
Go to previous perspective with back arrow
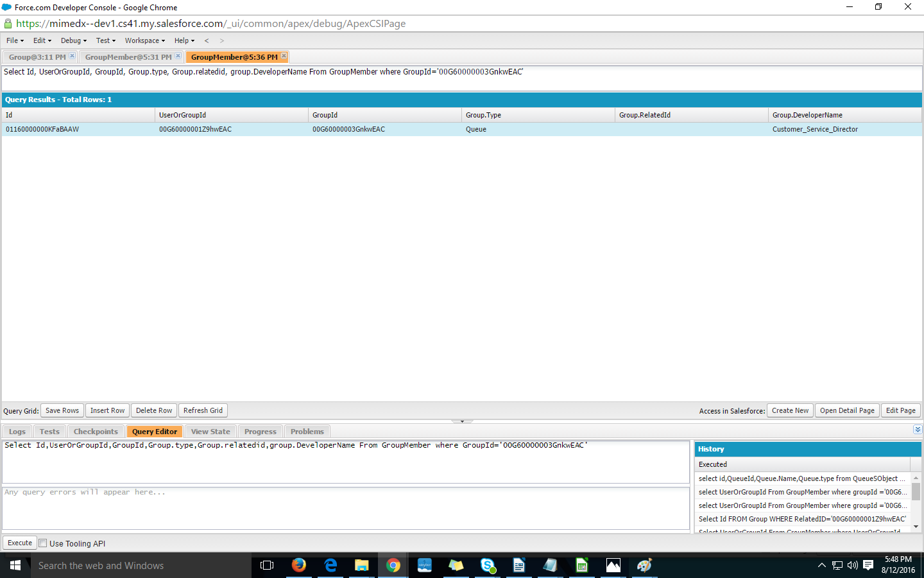[207, 40]
